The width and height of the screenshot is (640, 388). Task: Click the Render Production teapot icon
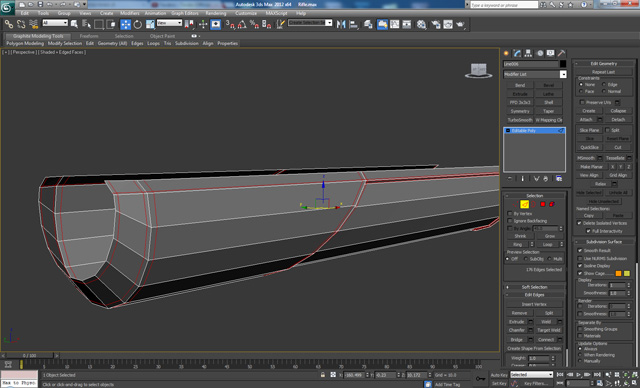coord(461,24)
